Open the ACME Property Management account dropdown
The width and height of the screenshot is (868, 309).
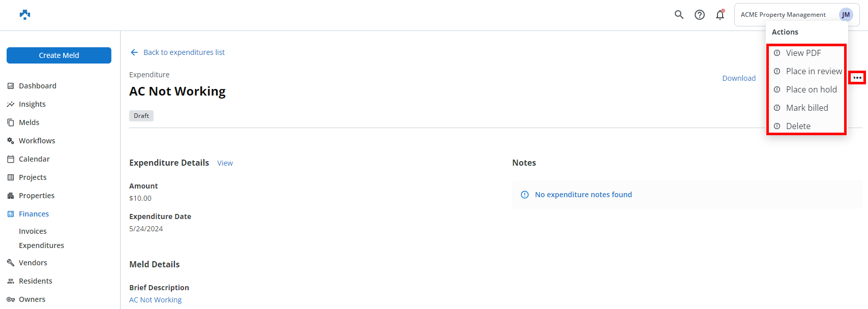point(783,15)
